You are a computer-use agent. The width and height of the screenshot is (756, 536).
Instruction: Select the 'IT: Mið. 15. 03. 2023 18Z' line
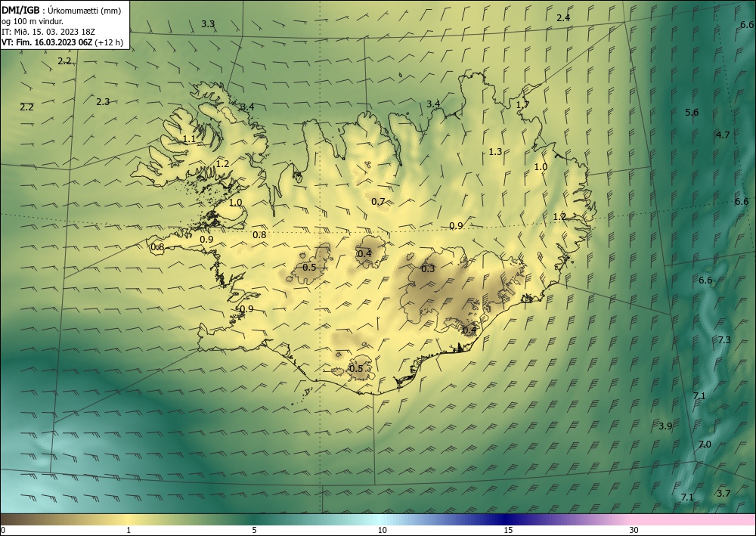48,32
